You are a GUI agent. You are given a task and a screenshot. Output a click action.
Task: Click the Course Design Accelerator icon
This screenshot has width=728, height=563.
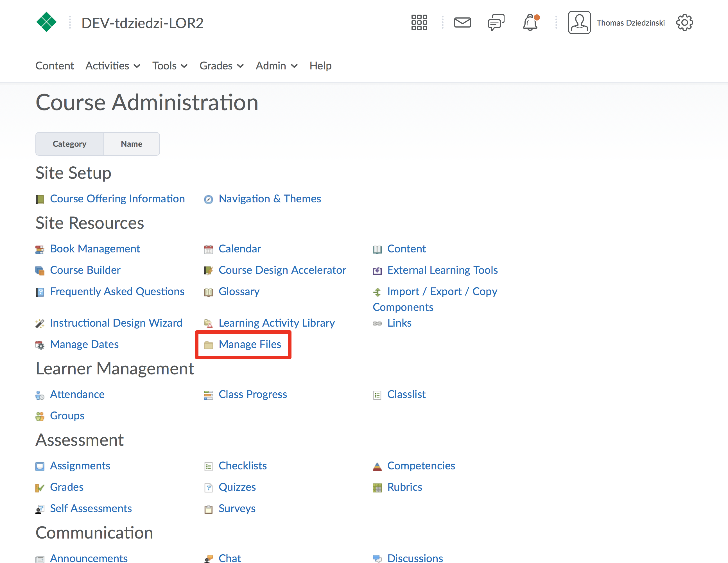[x=208, y=271]
